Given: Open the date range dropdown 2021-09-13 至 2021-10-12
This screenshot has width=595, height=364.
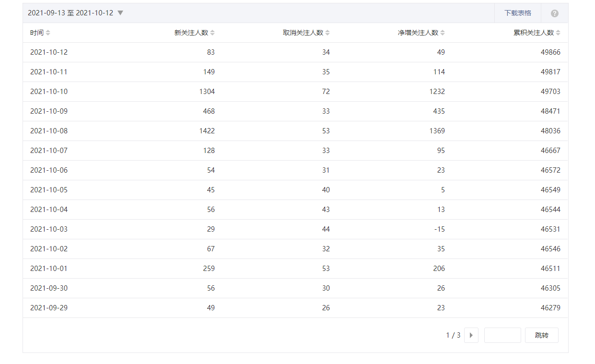Looking at the screenshot, I should click(x=75, y=13).
